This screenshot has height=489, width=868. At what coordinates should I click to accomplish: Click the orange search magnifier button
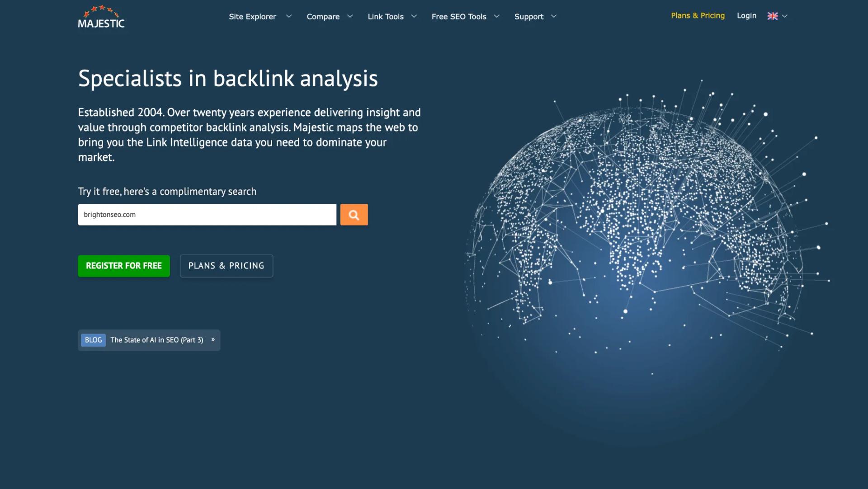pyautogui.click(x=354, y=215)
